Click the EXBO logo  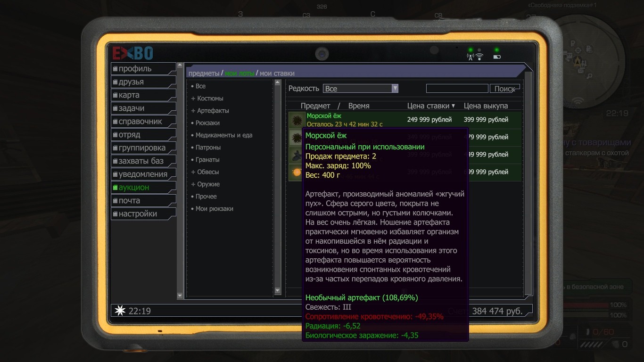132,53
